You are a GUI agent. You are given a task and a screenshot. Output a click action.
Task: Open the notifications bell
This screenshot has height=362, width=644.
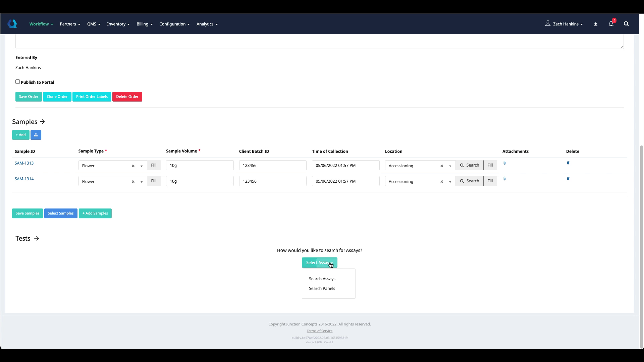click(x=611, y=24)
